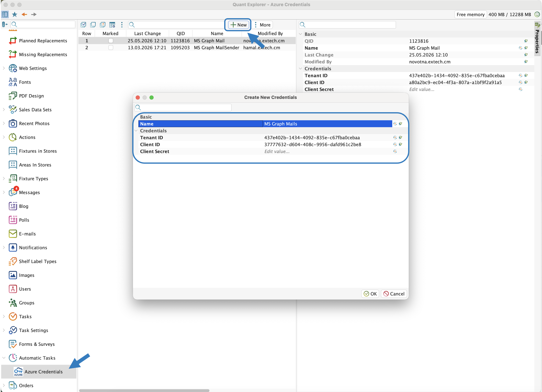Mark the MS Graph Mail row checkbox
Viewport: 542px width, 392px height.
(111, 41)
